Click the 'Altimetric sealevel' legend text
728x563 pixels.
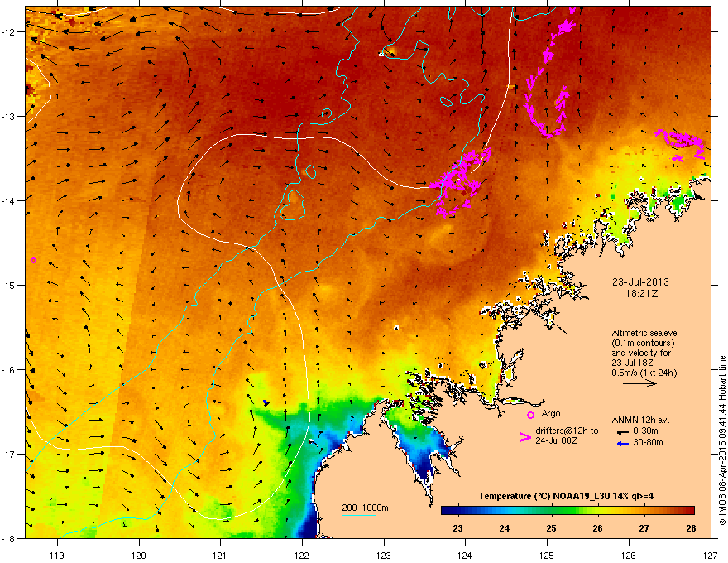click(x=645, y=333)
